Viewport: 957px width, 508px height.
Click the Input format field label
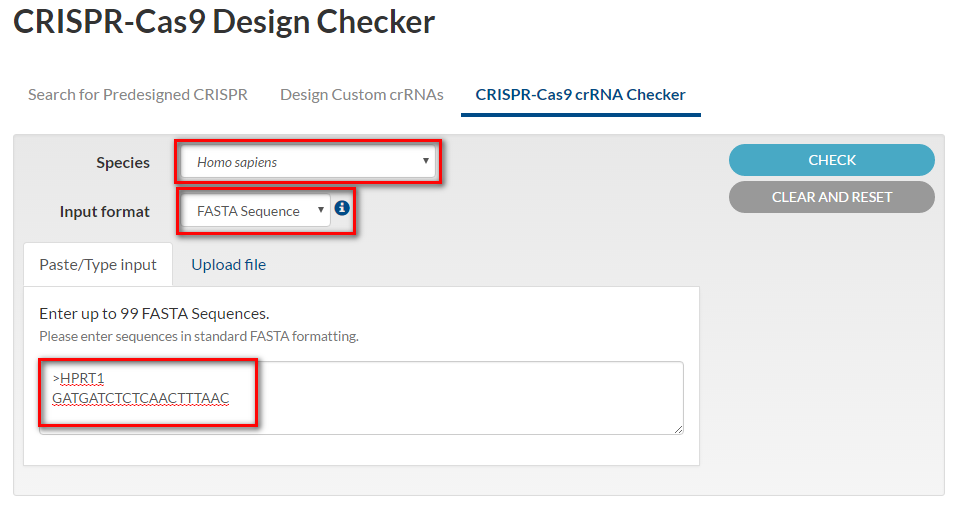[104, 211]
